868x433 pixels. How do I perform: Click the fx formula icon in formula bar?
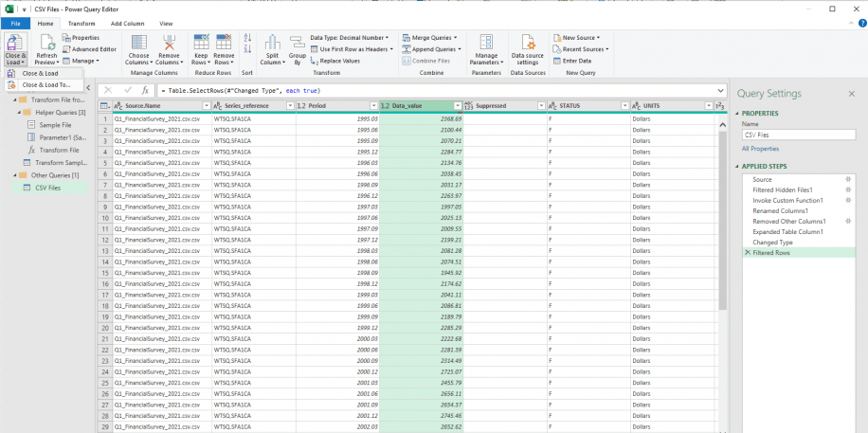click(x=144, y=90)
